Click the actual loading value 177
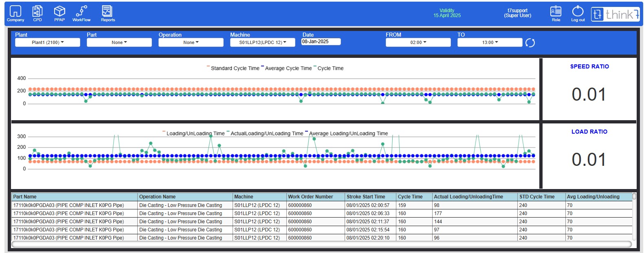This screenshot has height=253, width=644. click(438, 213)
